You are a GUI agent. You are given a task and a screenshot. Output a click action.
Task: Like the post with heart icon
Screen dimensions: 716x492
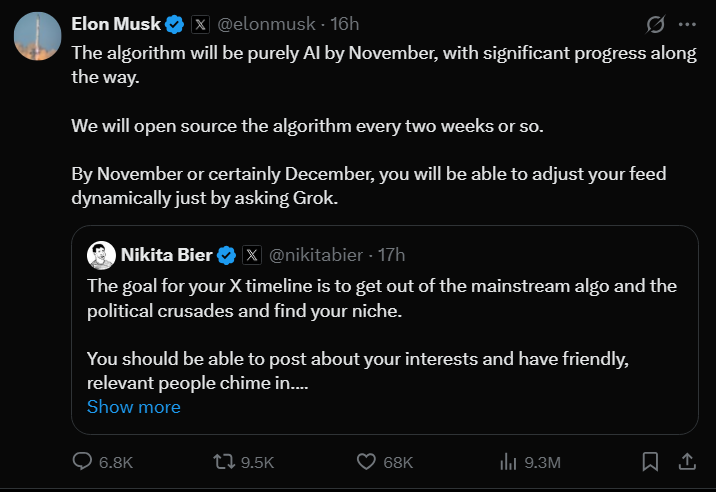pyautogui.click(x=367, y=461)
